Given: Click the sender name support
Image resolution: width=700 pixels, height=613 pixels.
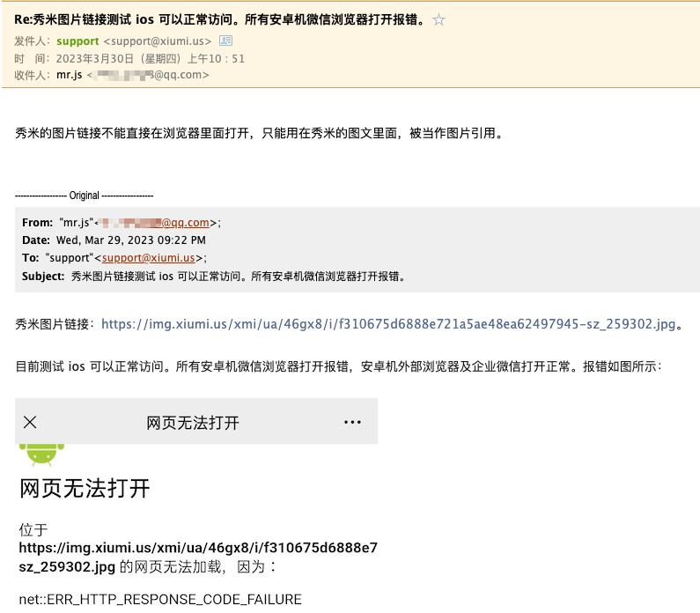Looking at the screenshot, I should (77, 41).
